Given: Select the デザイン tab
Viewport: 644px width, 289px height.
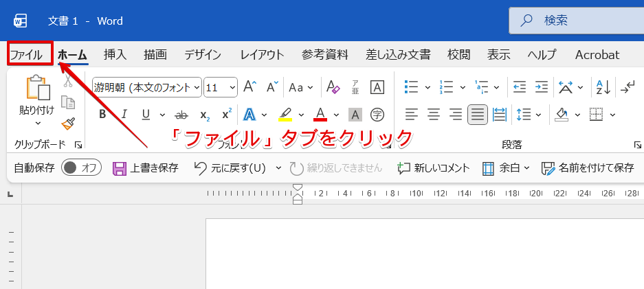Looking at the screenshot, I should click(203, 54).
